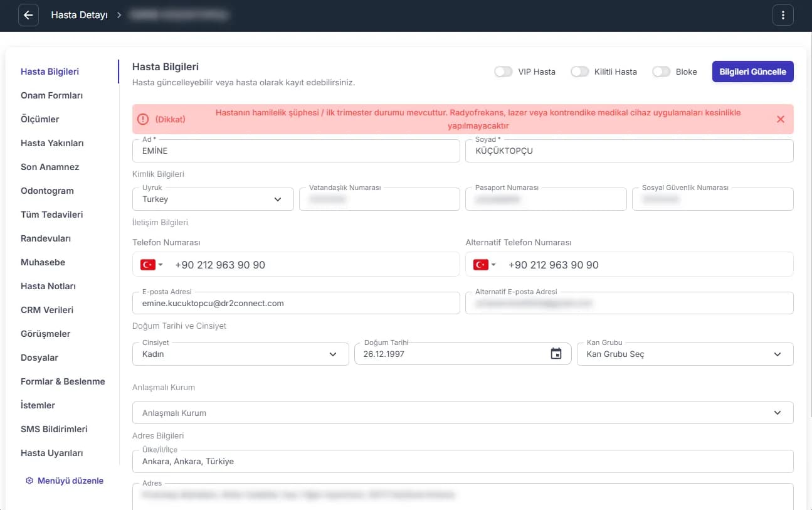812x510 pixels.
Task: Open the Görüşmeler section
Action: (45, 334)
